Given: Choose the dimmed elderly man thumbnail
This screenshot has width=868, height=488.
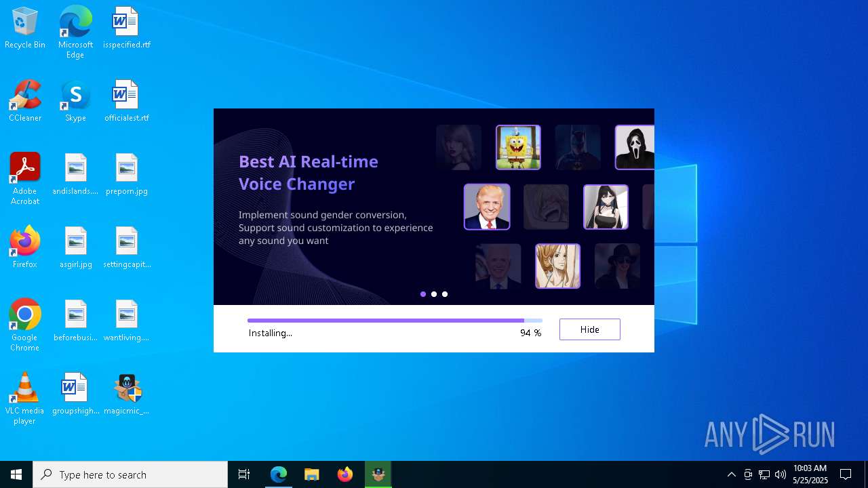Looking at the screenshot, I should (x=498, y=266).
